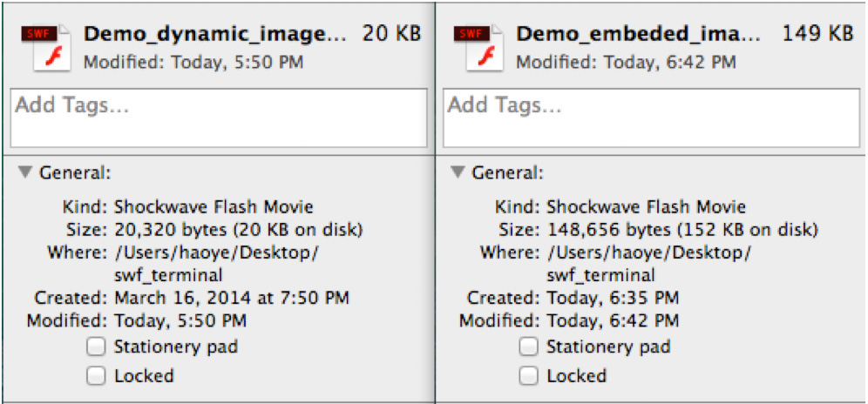This screenshot has height=404, width=868.
Task: Click Modified Today, 6:42 PM under file name
Action: click(626, 63)
